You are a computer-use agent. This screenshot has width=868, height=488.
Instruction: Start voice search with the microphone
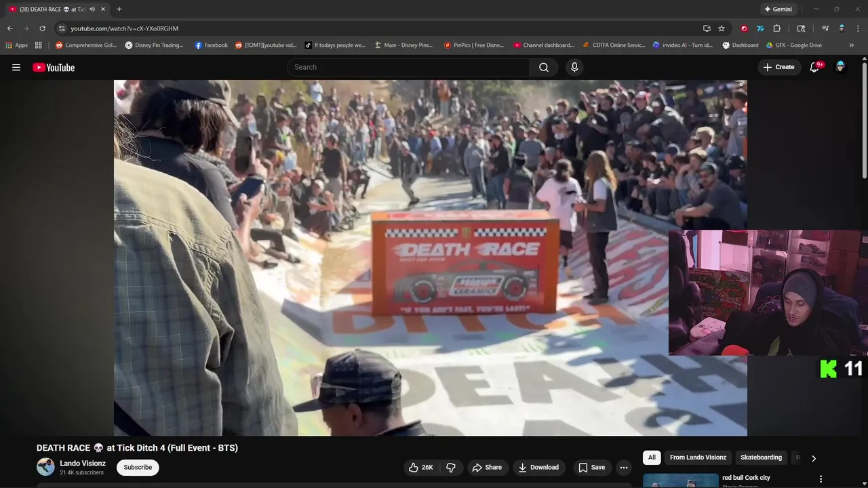pos(574,67)
